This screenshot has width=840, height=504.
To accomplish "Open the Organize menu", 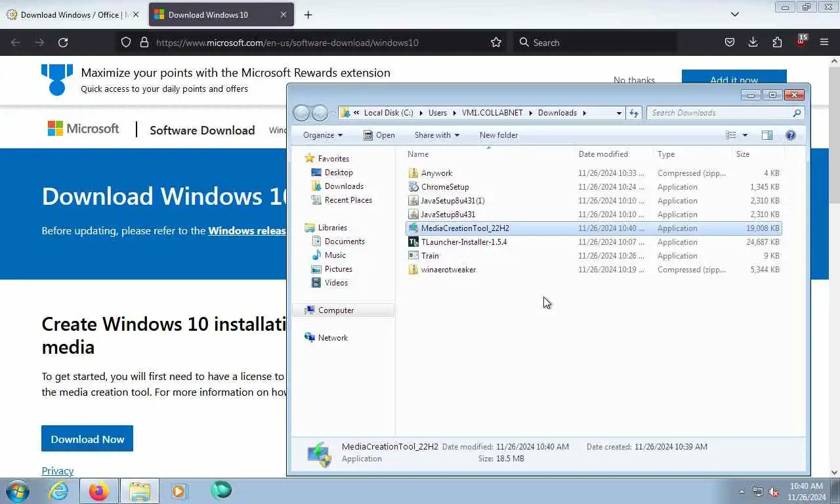I will pyautogui.click(x=323, y=135).
